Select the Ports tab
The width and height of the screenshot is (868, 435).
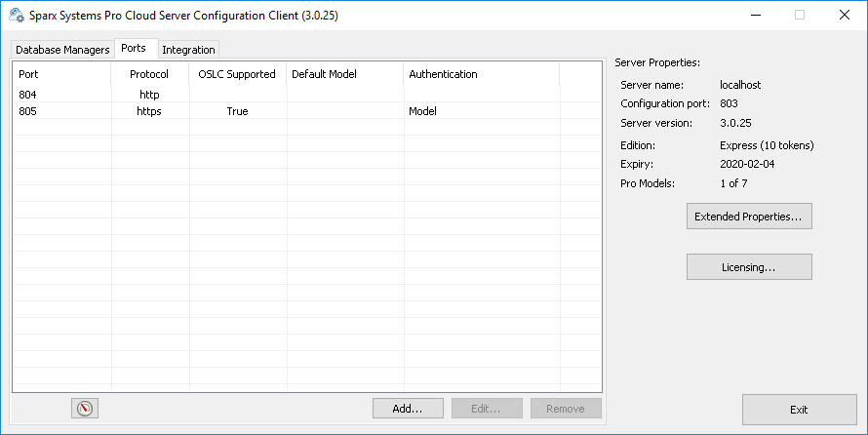click(x=134, y=49)
